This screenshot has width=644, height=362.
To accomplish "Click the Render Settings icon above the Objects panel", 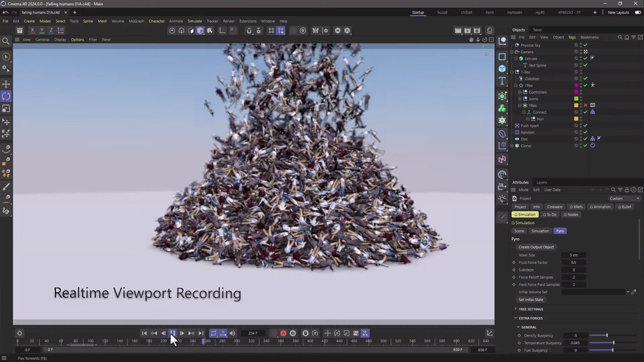I will click(x=476, y=30).
